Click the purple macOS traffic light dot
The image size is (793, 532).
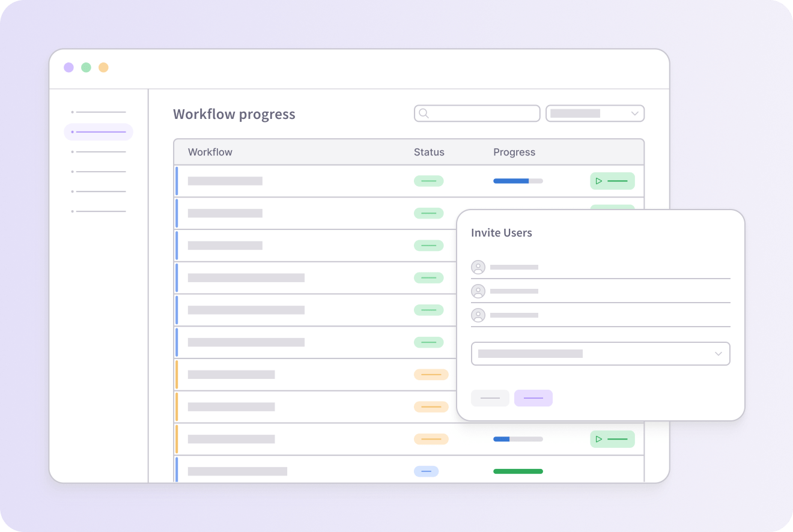pyautogui.click(x=69, y=67)
